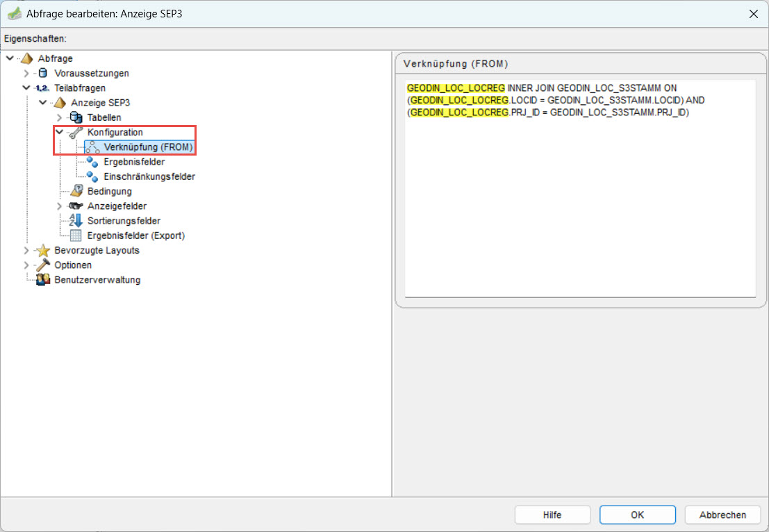Click the Abfrage pyramid icon
The image size is (769, 532).
click(26, 58)
